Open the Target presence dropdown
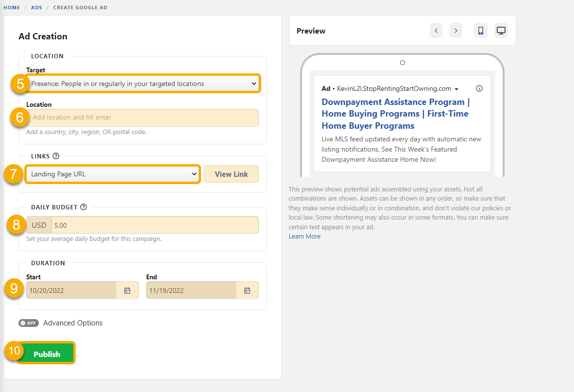The height and width of the screenshot is (392, 574). tap(143, 84)
